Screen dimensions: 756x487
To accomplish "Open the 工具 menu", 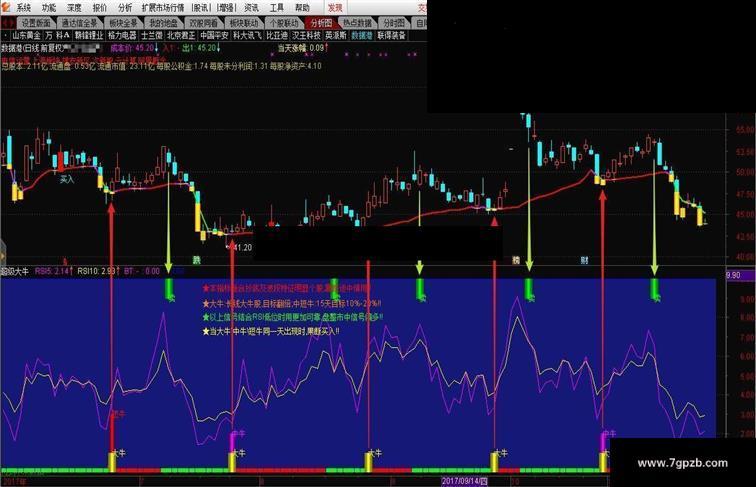I will tap(277, 7).
